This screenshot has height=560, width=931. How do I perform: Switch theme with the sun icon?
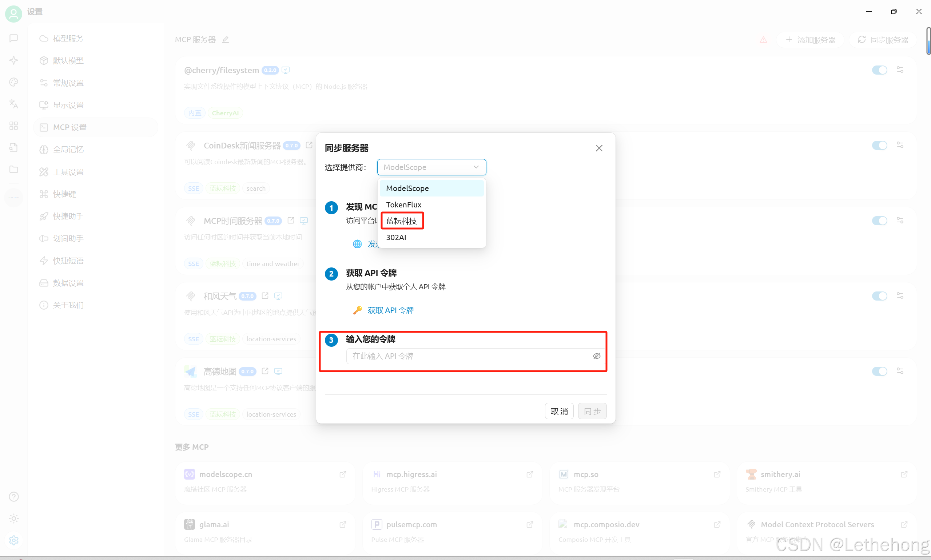pos(13,519)
